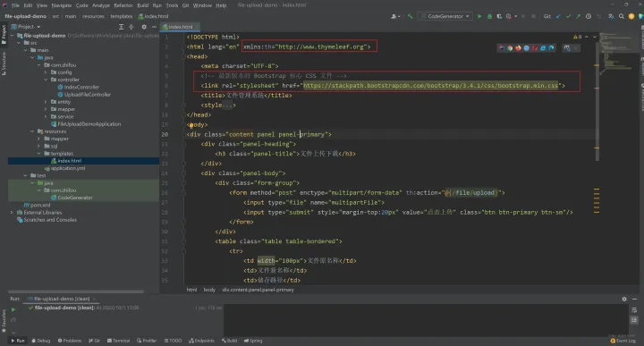Click the Project tree horizontal scrollbar

76,291
